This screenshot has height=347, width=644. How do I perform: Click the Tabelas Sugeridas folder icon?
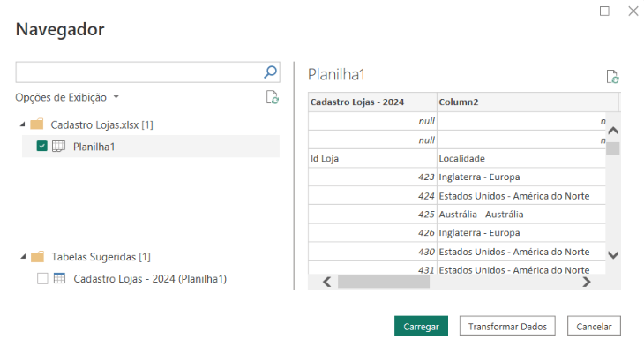click(37, 257)
